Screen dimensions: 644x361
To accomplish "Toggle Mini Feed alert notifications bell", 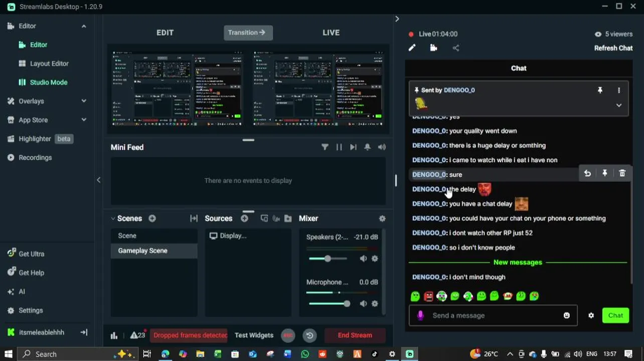I will pyautogui.click(x=367, y=147).
